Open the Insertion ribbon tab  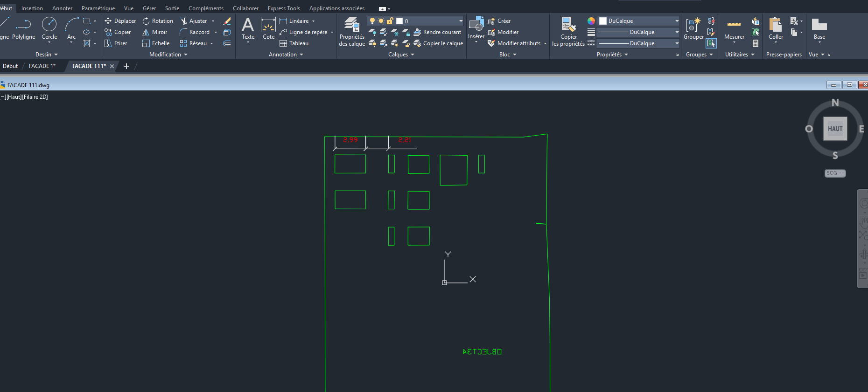32,8
